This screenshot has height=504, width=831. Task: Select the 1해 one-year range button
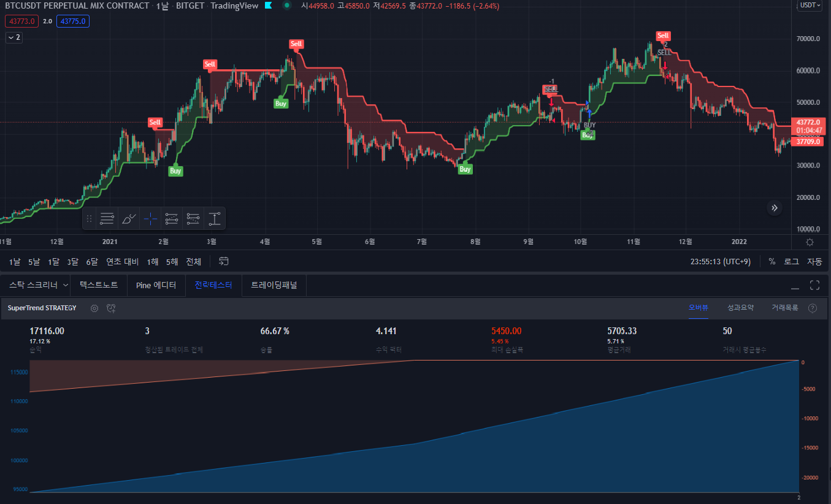pos(152,261)
